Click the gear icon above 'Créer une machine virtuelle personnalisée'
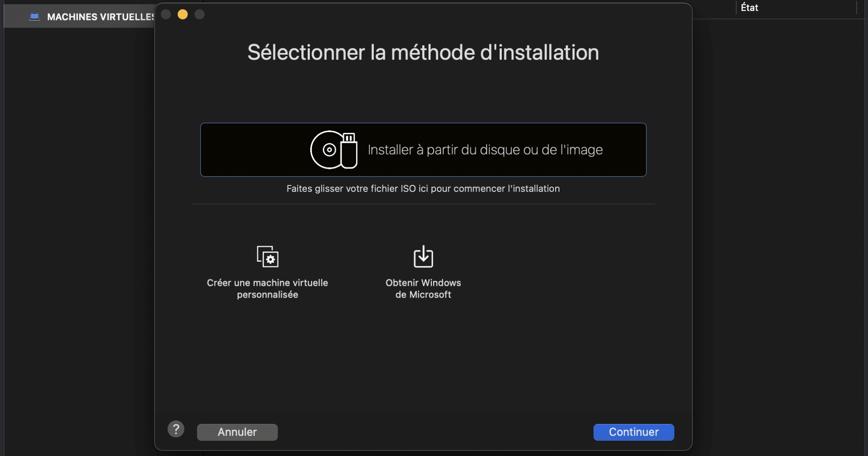Image resolution: width=868 pixels, height=456 pixels. tap(270, 257)
